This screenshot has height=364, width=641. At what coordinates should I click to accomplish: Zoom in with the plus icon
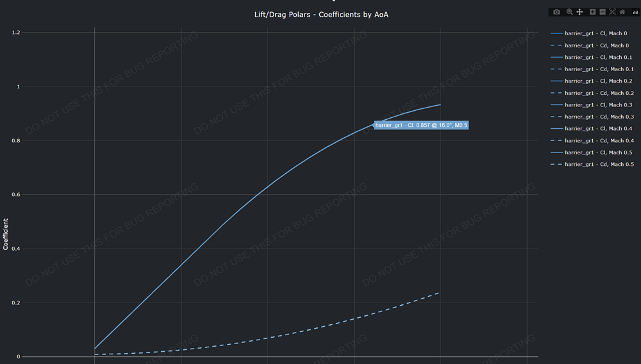(x=592, y=12)
